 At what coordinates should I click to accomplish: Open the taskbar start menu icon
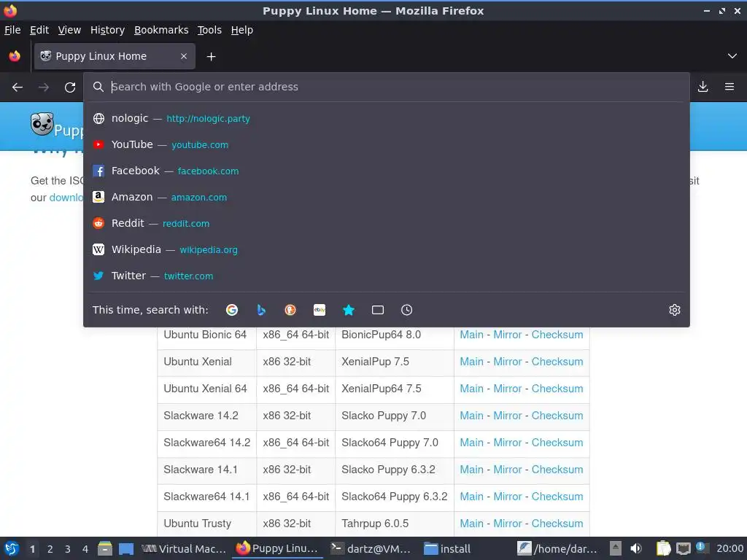tap(12, 549)
